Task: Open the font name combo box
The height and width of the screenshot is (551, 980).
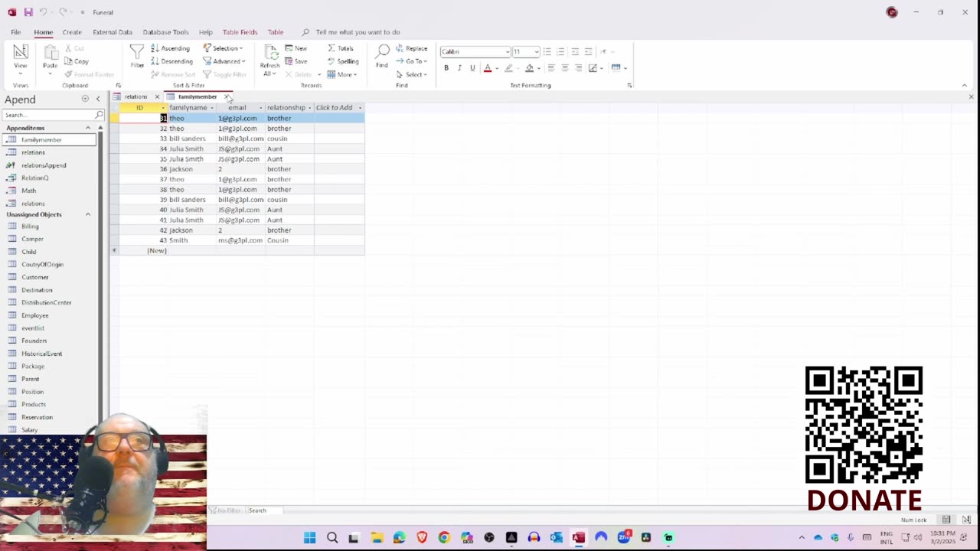Action: tap(475, 51)
